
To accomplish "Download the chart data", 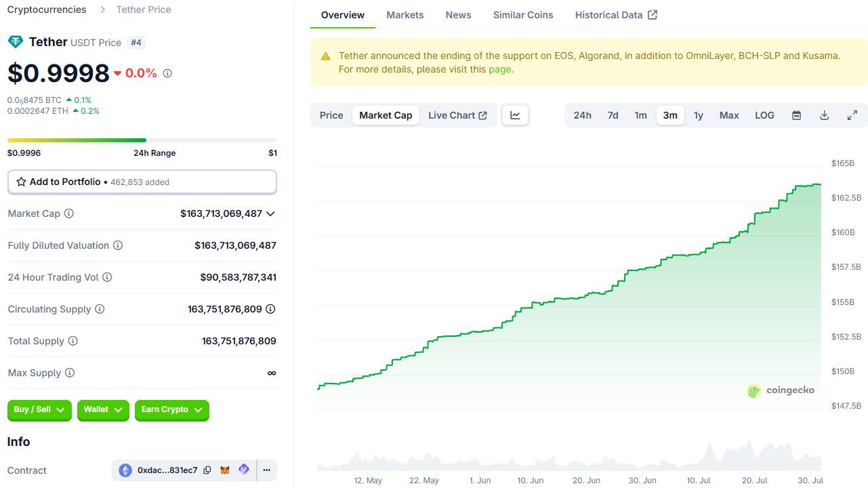I will 825,115.
